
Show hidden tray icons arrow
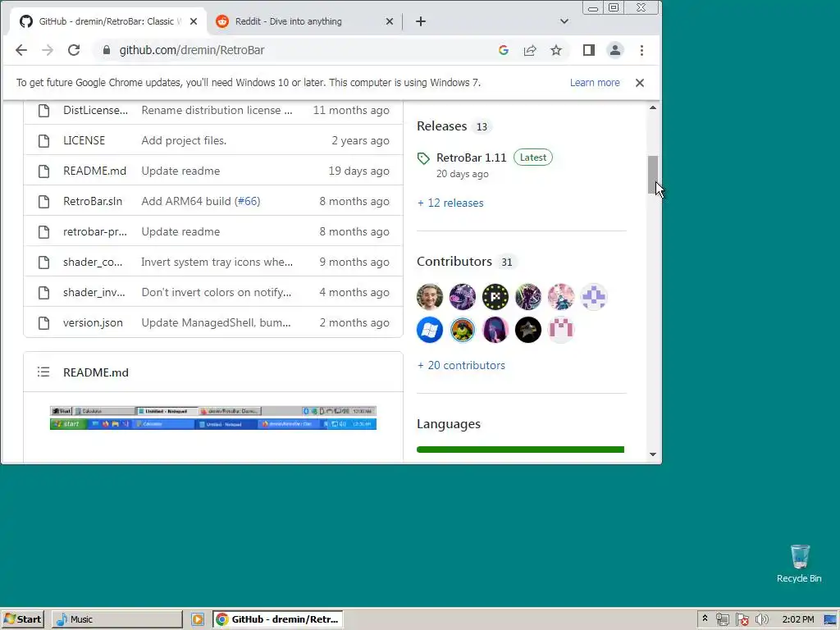point(705,619)
